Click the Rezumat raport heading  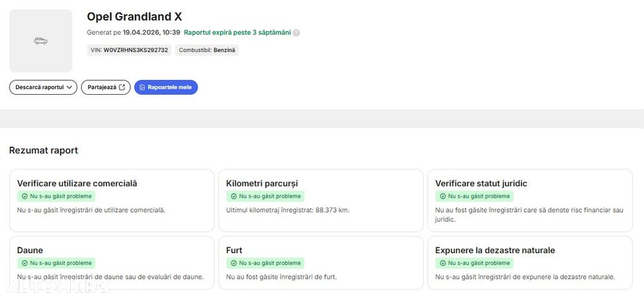click(44, 150)
